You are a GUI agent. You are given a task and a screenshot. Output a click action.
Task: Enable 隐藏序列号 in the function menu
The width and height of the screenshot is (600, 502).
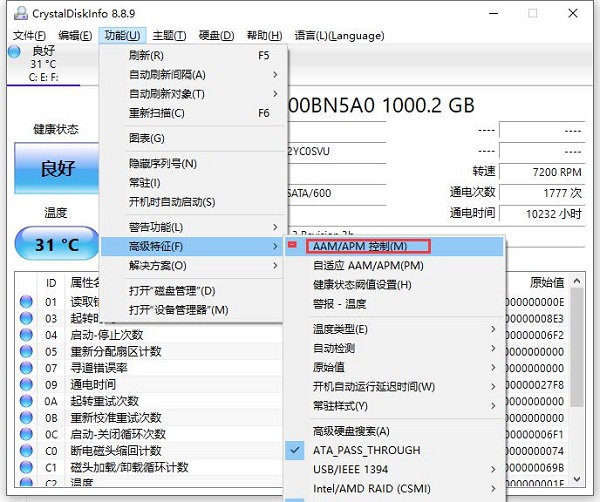[x=163, y=163]
